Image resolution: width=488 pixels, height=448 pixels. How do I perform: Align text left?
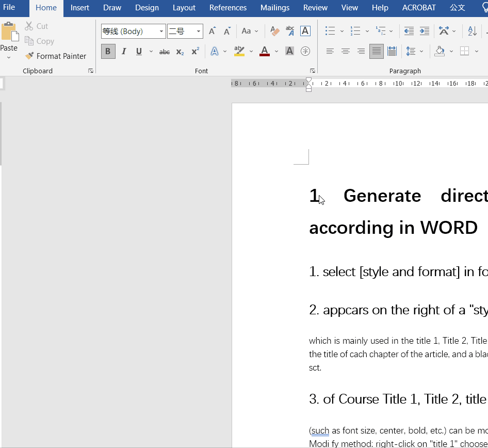(330, 52)
